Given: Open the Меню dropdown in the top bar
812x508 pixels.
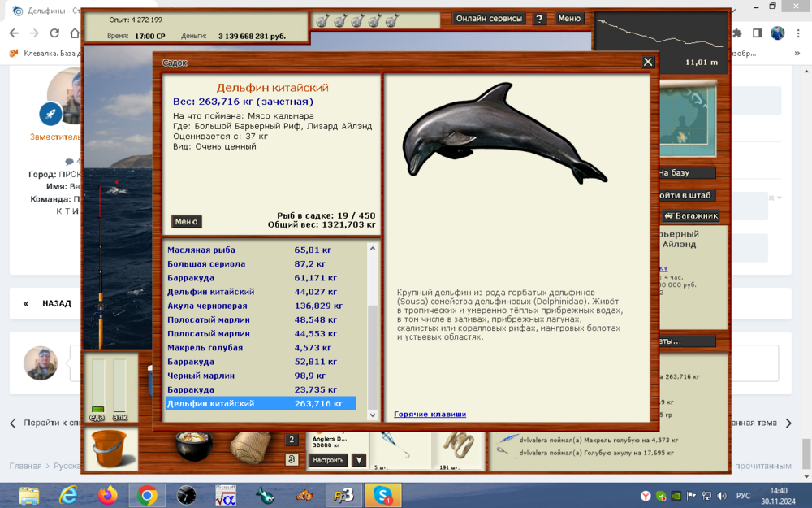Looking at the screenshot, I should tap(570, 18).
